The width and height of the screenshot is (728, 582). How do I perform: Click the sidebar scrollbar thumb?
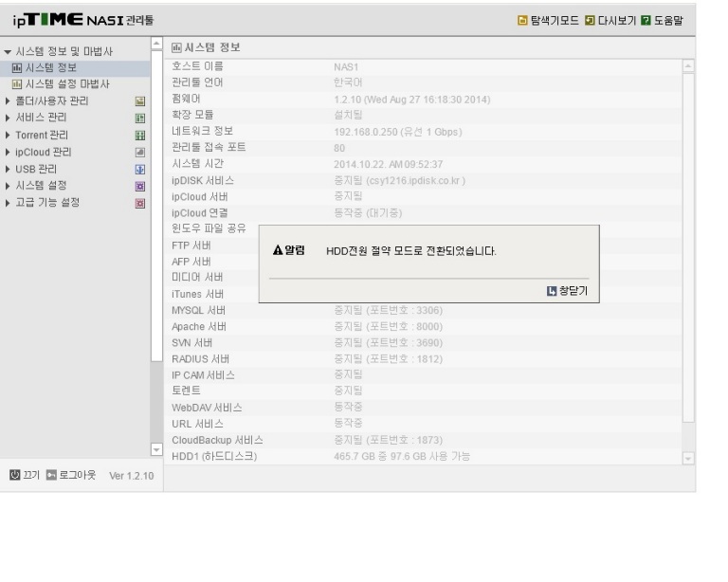pyautogui.click(x=156, y=206)
